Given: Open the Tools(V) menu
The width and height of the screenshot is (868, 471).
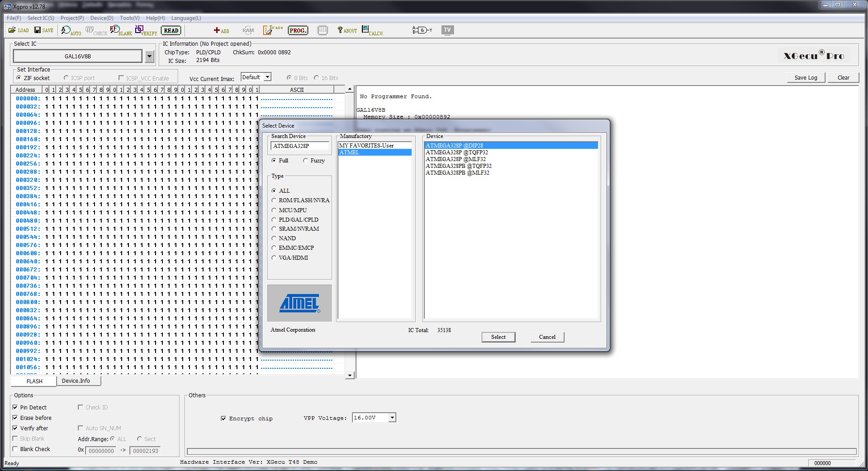Looking at the screenshot, I should tap(130, 18).
